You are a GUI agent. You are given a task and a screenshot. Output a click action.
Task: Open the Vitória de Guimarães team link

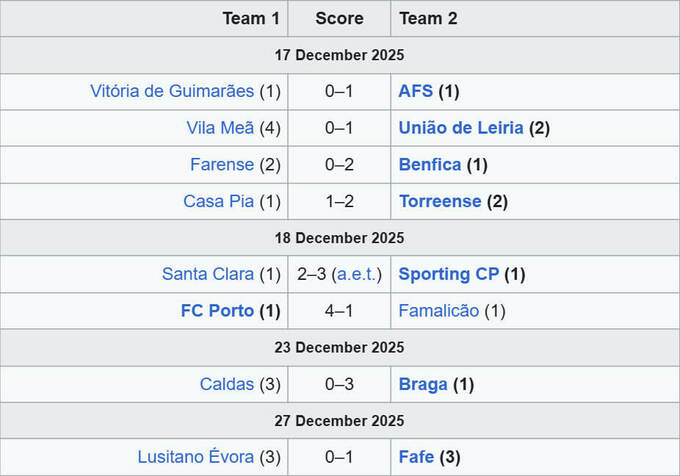(x=172, y=91)
